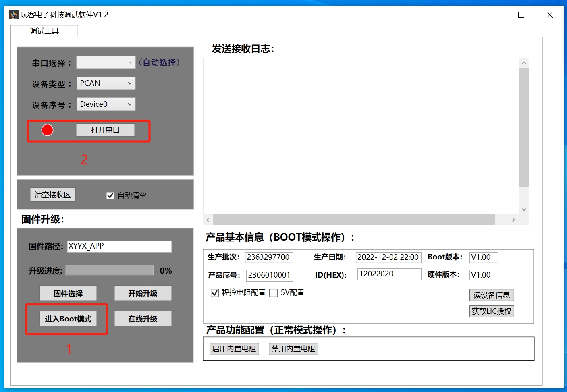This screenshot has width=567, height=392.
Task: Click the 固件路径 input field
Action: coord(119,246)
